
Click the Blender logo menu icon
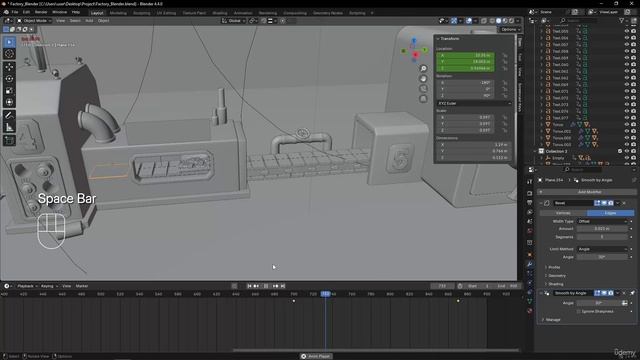tap(6, 12)
